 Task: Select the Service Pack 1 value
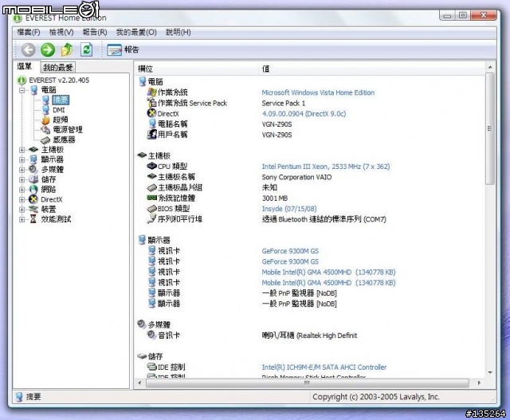click(284, 103)
